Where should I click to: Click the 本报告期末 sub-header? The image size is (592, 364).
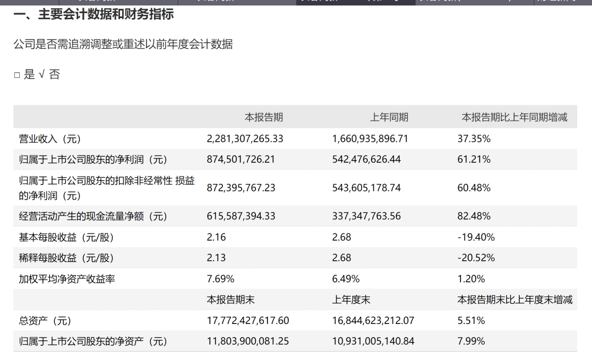coord(230,300)
